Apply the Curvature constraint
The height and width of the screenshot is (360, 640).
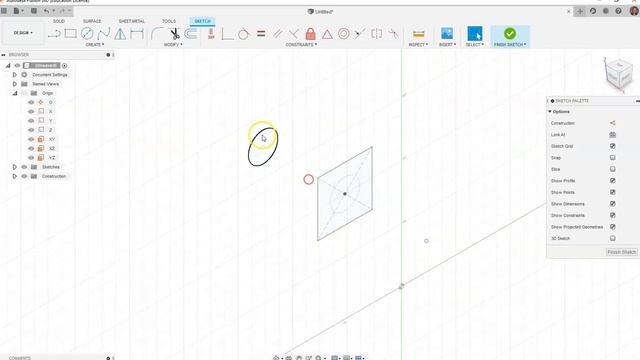tap(393, 33)
